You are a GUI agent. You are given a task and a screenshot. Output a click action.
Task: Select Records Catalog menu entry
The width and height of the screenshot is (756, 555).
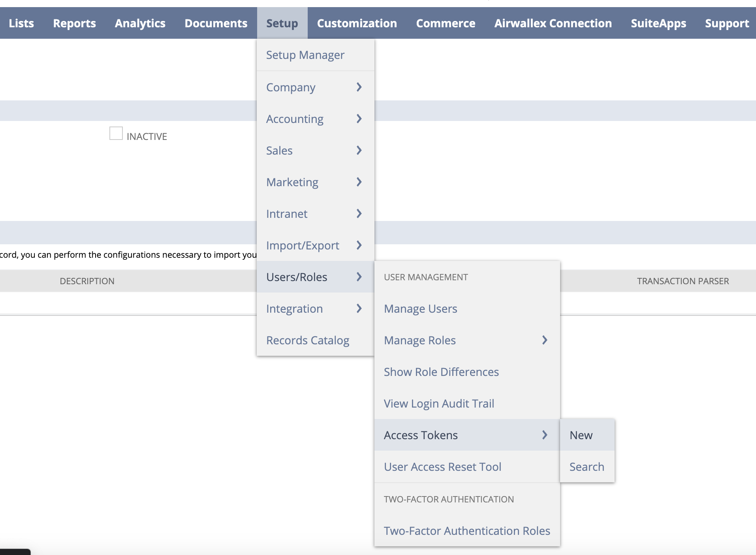(307, 340)
